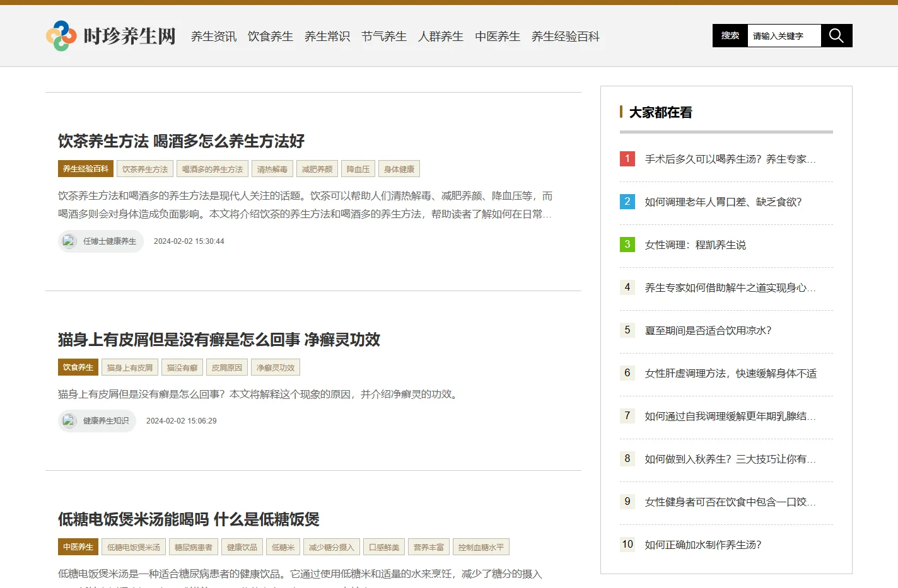The image size is (898, 588).
Task: Open ranked item 女性肝虚调理方法
Action: pyautogui.click(x=730, y=374)
